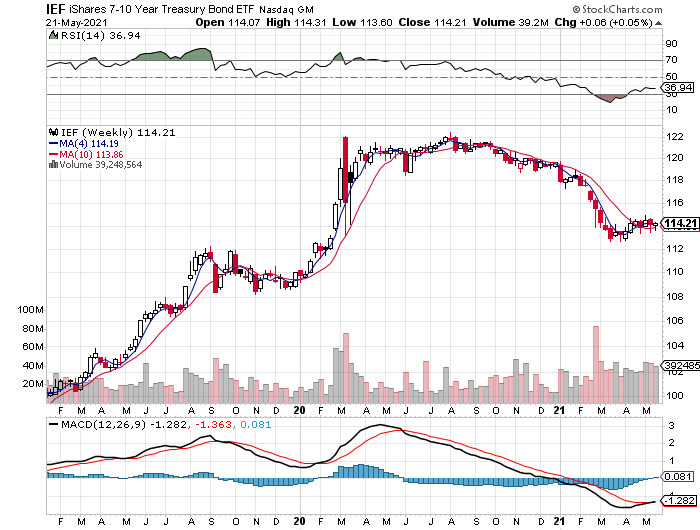
Task: Click the IEF ticker symbol heading
Action: [x=56, y=9]
